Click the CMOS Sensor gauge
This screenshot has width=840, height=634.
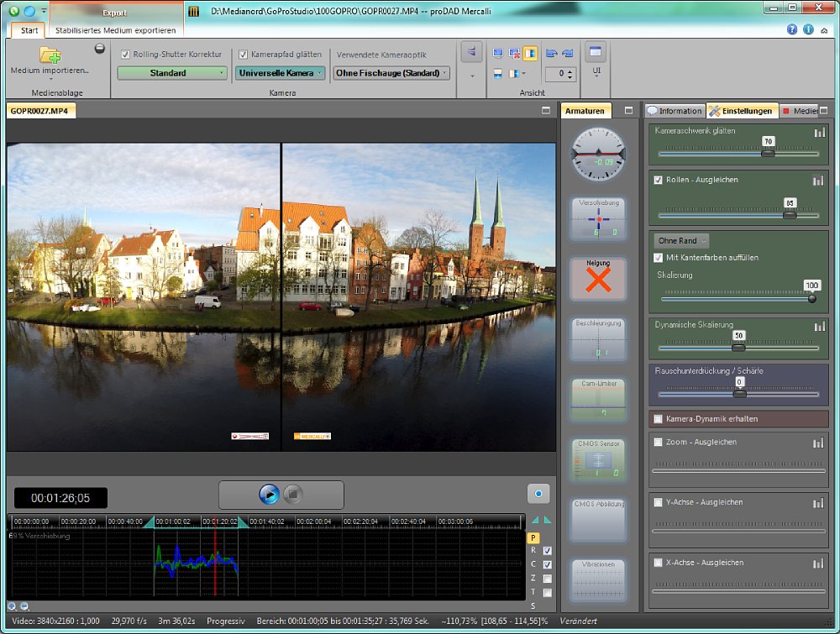click(597, 460)
